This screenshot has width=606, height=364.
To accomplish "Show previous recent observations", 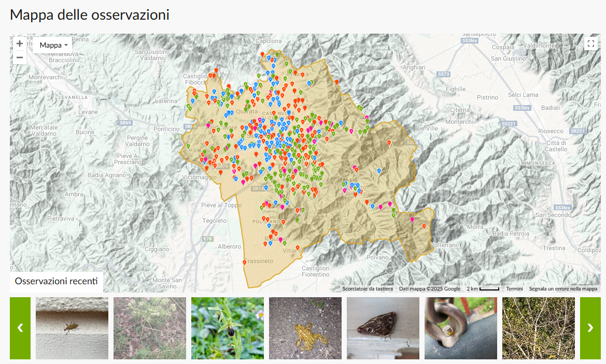I will pyautogui.click(x=20, y=328).
